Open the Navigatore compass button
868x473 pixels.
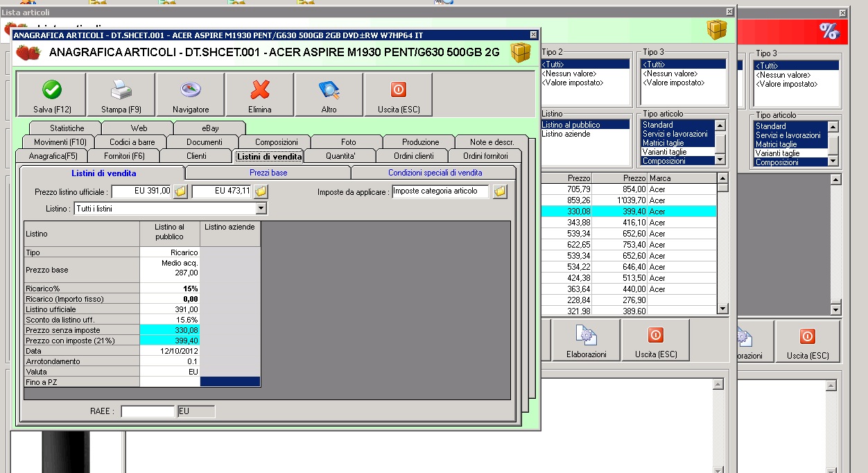(191, 94)
